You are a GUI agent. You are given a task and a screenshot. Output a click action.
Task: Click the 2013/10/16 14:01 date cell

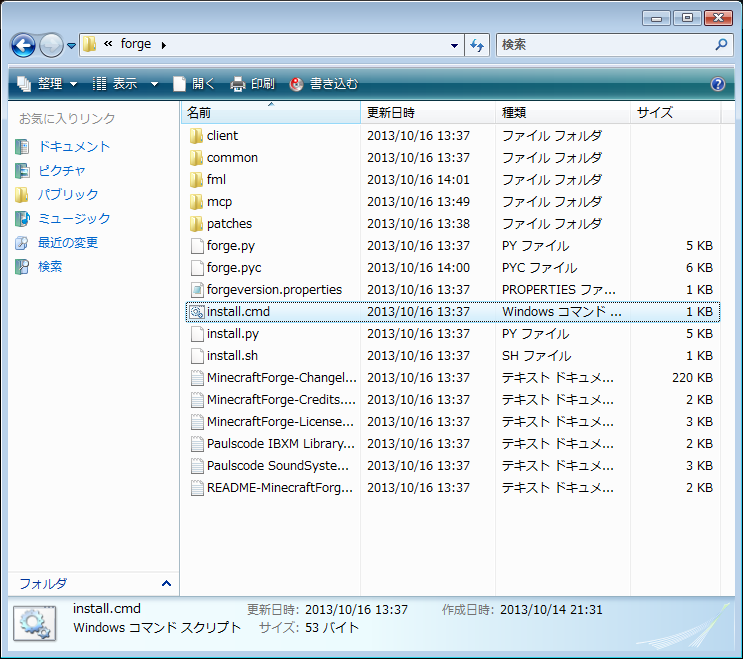418,180
